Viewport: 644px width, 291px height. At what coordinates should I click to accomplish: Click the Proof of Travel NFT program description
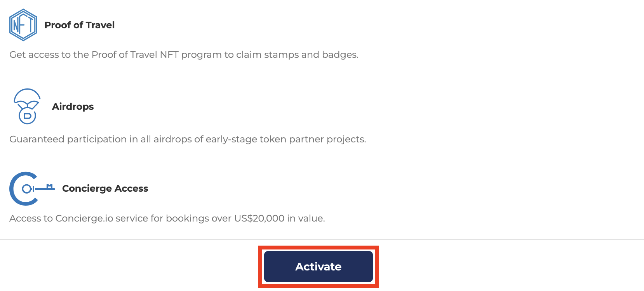tap(184, 55)
